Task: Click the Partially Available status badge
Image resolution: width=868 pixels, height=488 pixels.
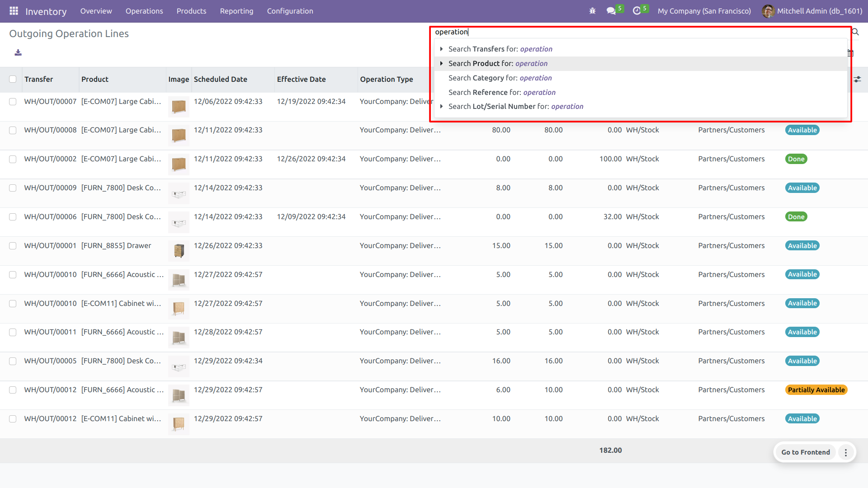Action: (816, 390)
